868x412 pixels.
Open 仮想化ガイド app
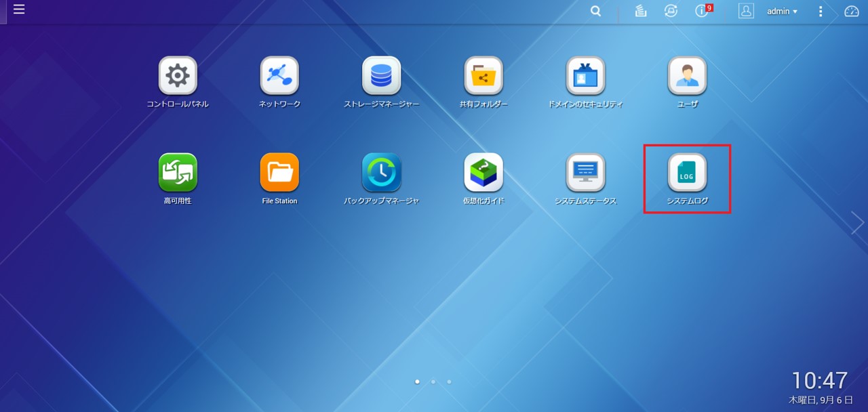(484, 172)
